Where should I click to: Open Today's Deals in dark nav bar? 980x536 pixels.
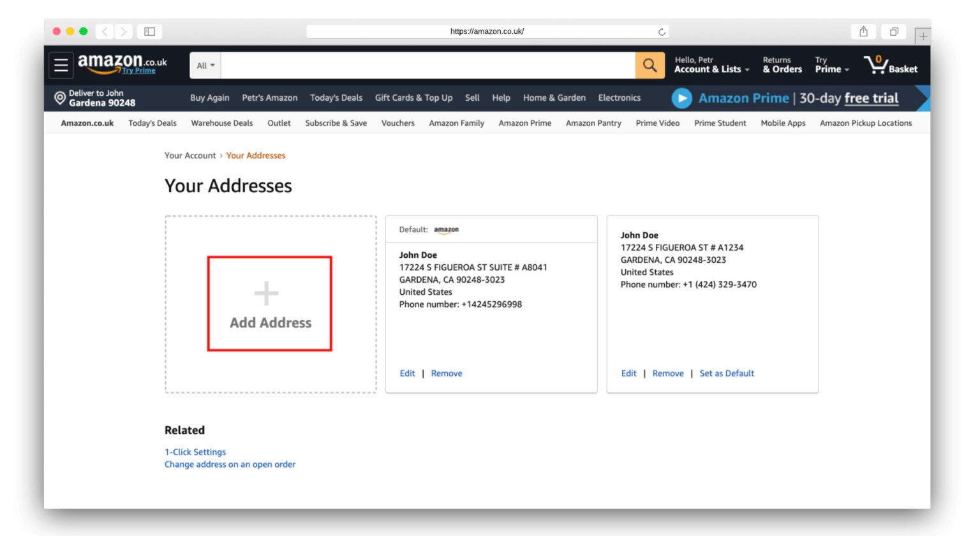pyautogui.click(x=336, y=98)
